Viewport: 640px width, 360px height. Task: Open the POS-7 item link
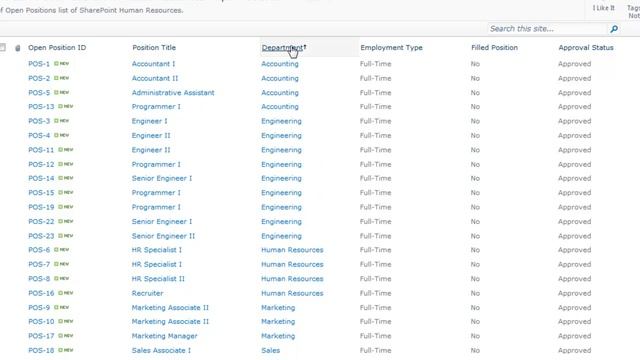click(39, 264)
